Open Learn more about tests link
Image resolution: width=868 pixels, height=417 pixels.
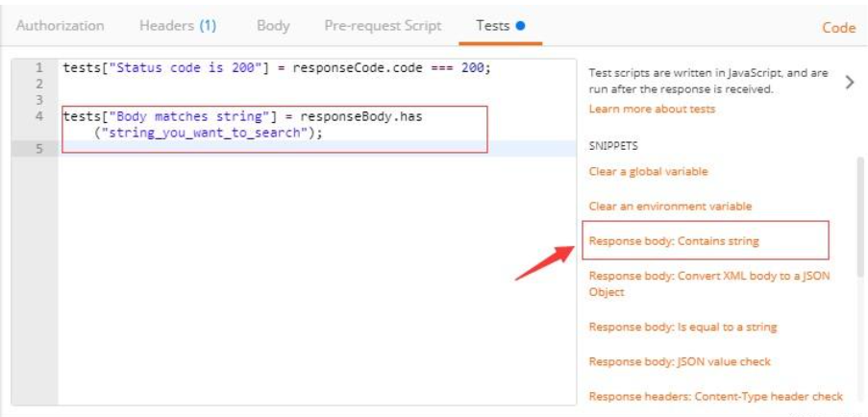(652, 109)
